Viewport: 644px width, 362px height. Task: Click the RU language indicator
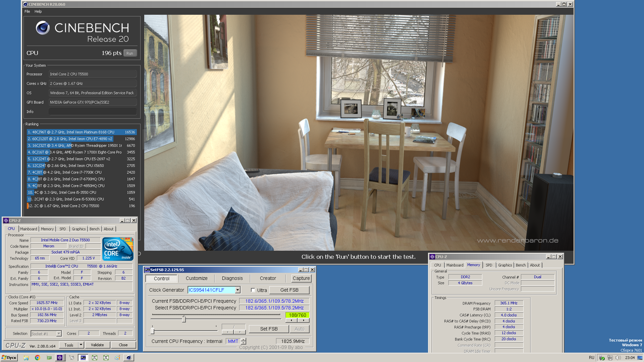tap(591, 358)
